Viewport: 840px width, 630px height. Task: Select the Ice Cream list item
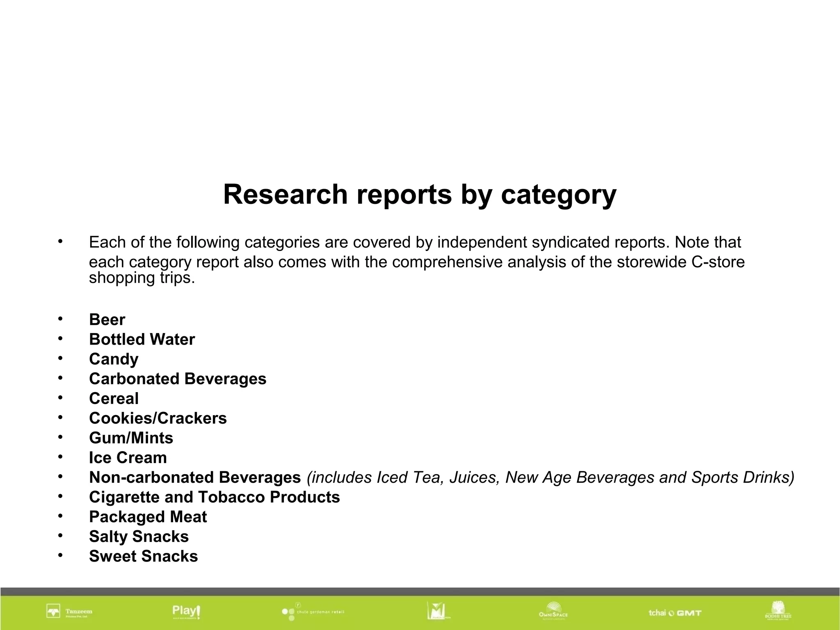pos(128,457)
